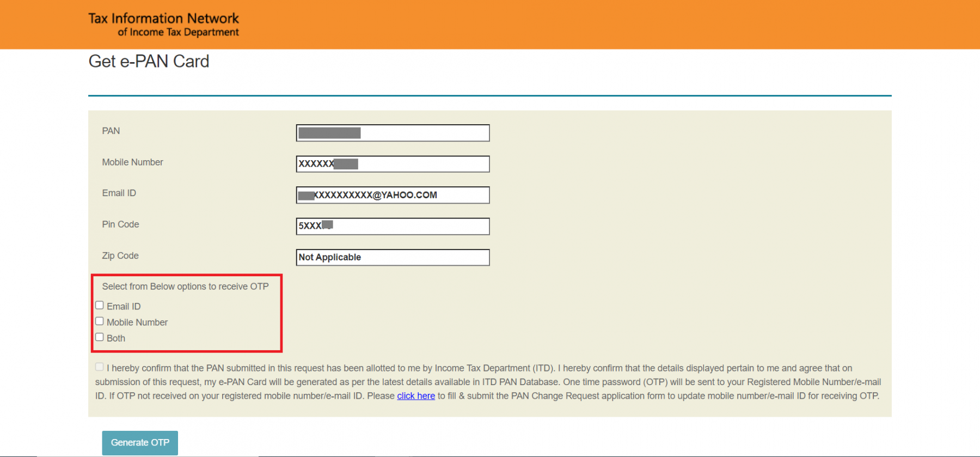Click the 'Both' checkbox label text
Viewport: 980px width, 457px height.
(116, 338)
